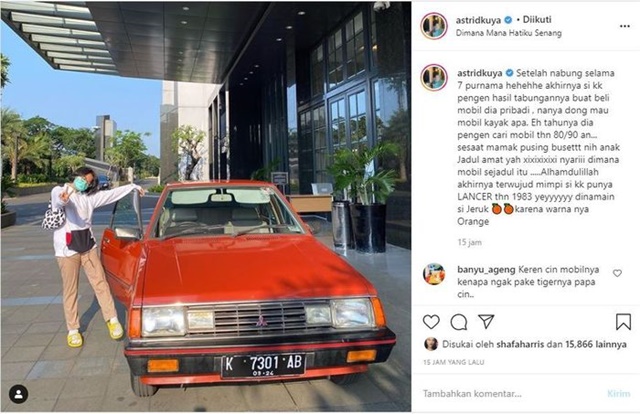The image size is (640, 414).
Task: Open comments via speech bubble icon
Action: click(x=459, y=322)
